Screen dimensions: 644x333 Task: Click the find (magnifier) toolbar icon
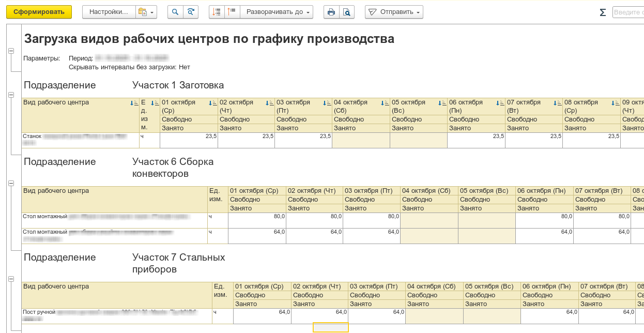pos(175,12)
